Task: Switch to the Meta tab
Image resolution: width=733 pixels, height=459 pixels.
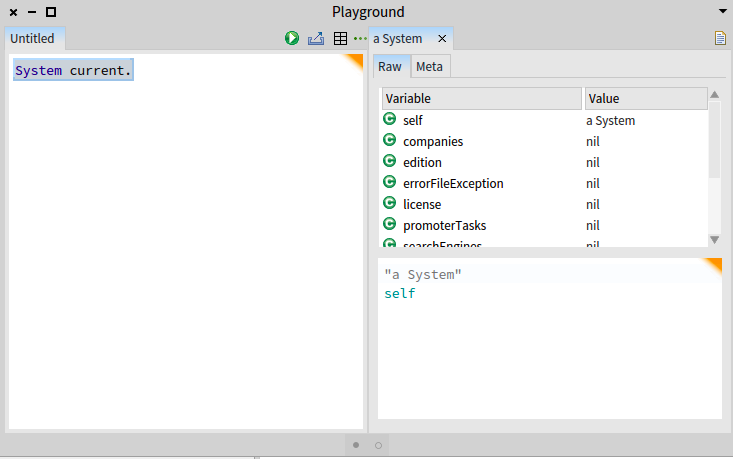Action: point(430,67)
